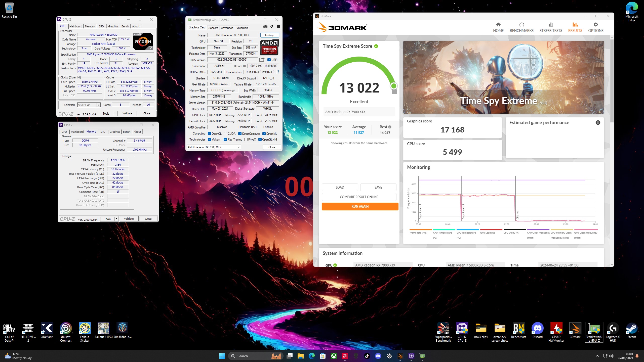Image resolution: width=644 pixels, height=362 pixels.
Task: Click the SteelSeries taskbar icon
Action: point(389,356)
